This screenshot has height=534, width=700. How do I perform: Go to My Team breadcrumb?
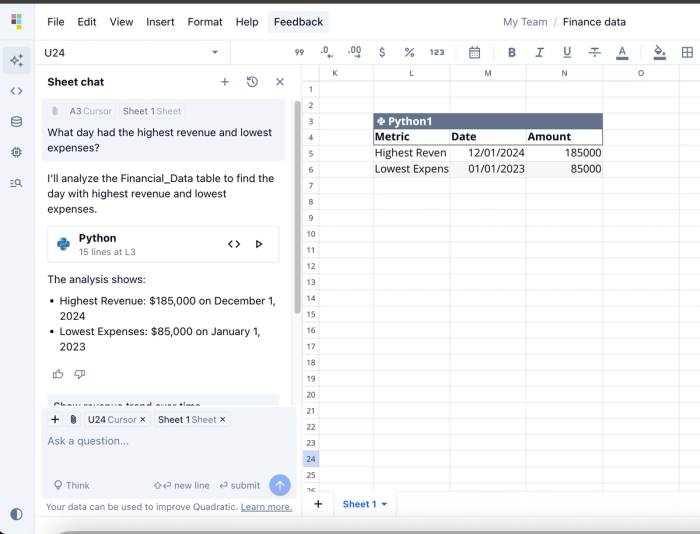525,22
